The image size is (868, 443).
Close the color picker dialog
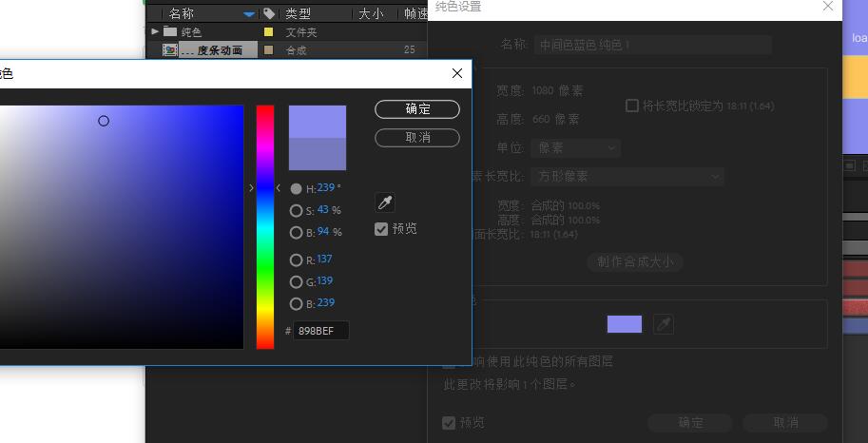point(457,73)
